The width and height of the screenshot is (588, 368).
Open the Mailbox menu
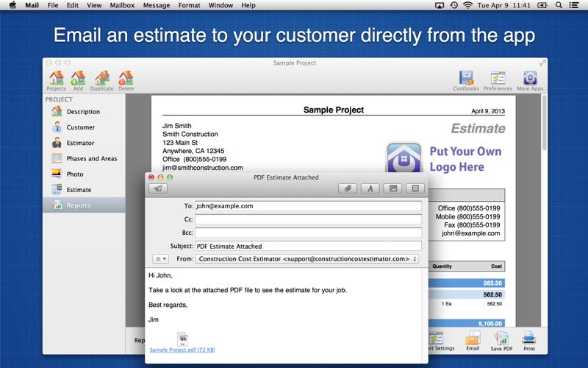(122, 5)
